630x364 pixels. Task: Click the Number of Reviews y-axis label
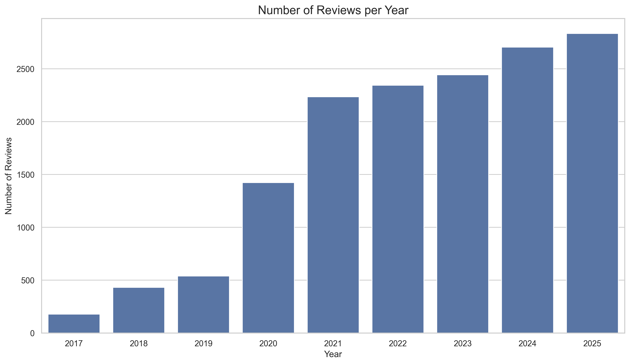[x=9, y=176]
